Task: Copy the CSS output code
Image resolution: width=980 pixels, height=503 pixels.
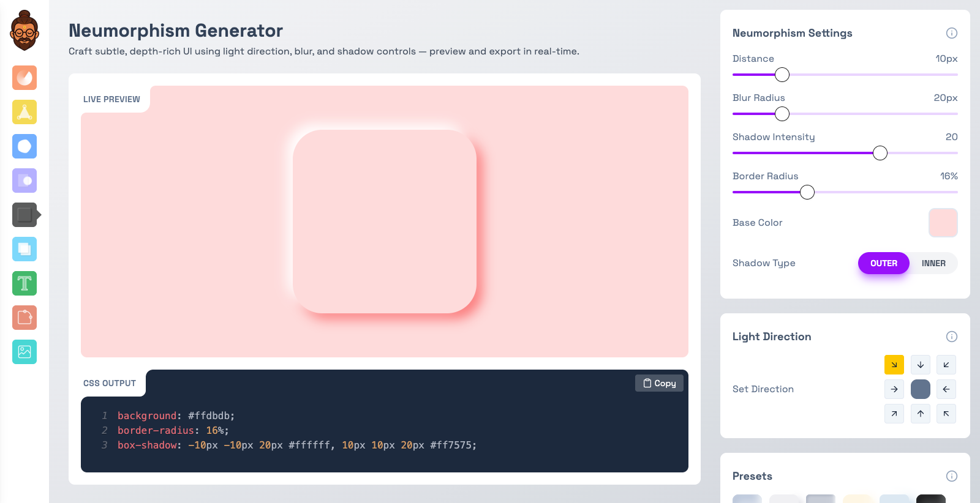Action: 659,383
